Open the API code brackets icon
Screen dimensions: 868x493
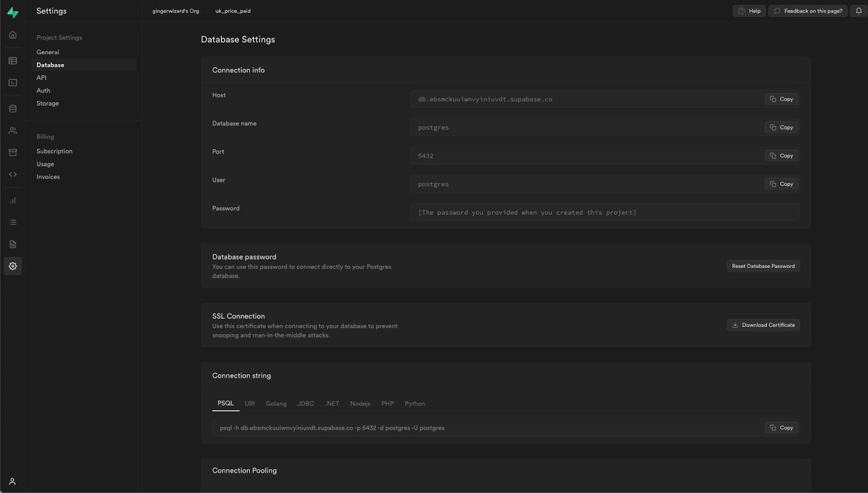12,174
